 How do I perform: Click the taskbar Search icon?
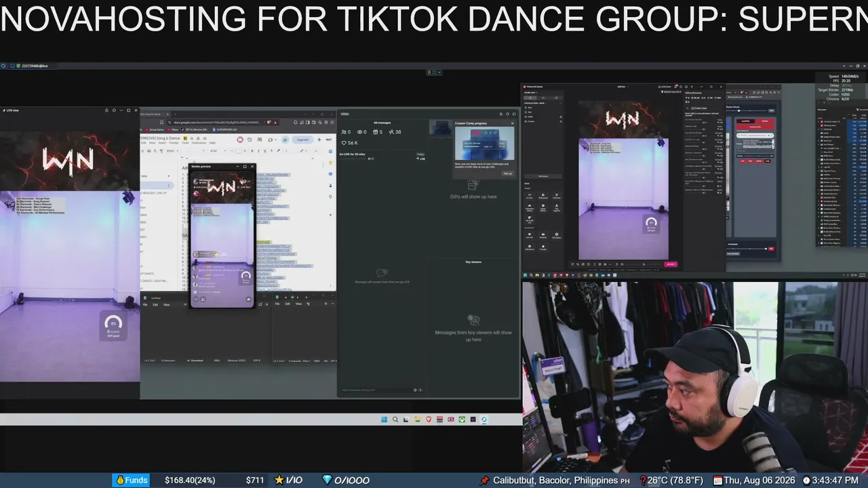click(395, 420)
